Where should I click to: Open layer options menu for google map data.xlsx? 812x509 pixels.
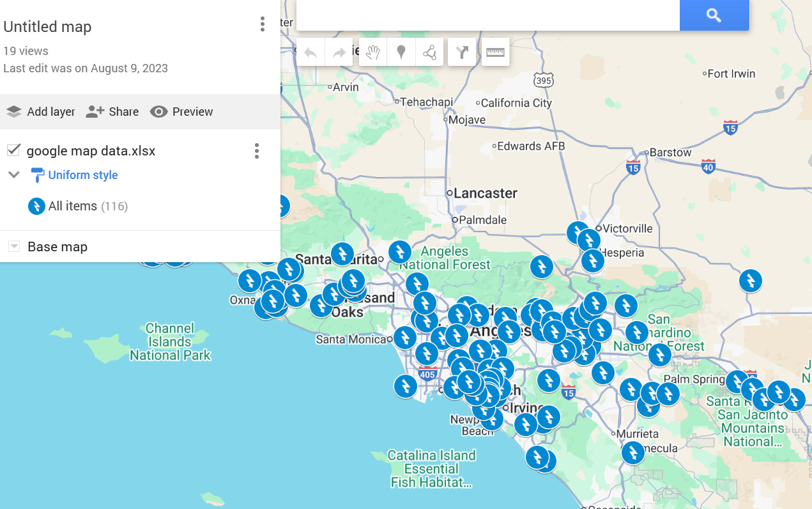257,151
